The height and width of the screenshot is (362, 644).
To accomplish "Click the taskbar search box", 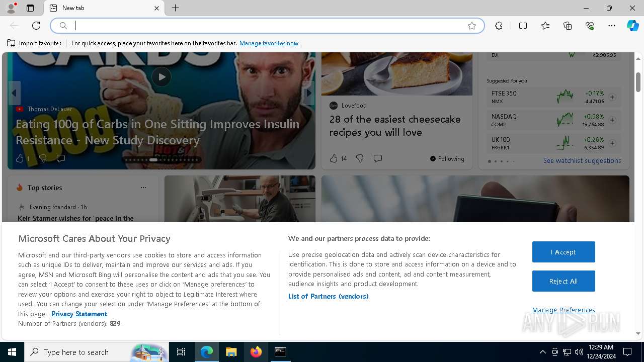I will (98, 352).
